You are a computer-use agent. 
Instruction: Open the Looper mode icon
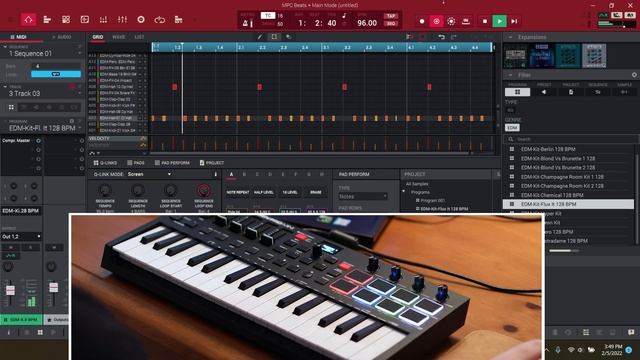[160, 20]
